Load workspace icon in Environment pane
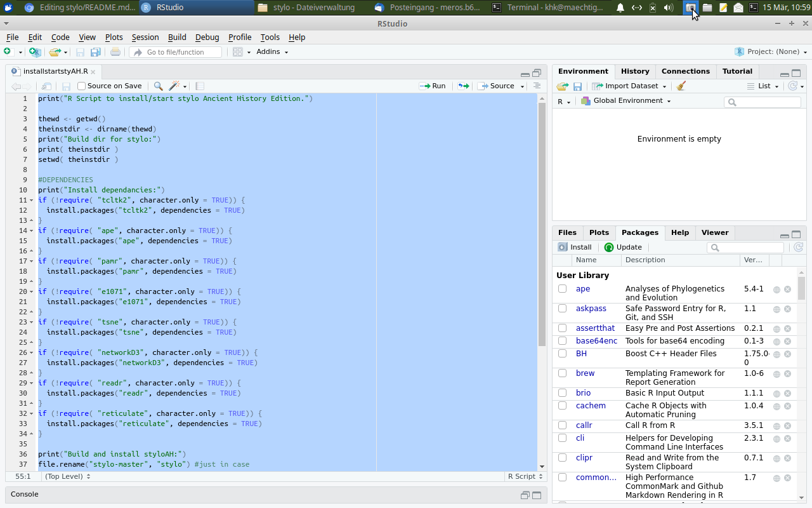This screenshot has height=508, width=812. [562, 86]
